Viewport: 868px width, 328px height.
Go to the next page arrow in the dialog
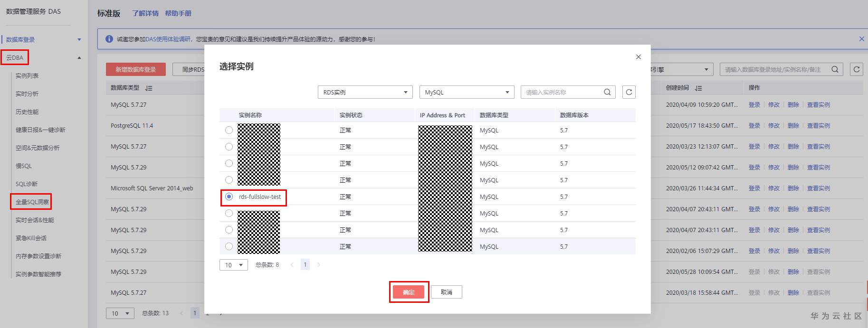[x=318, y=265]
